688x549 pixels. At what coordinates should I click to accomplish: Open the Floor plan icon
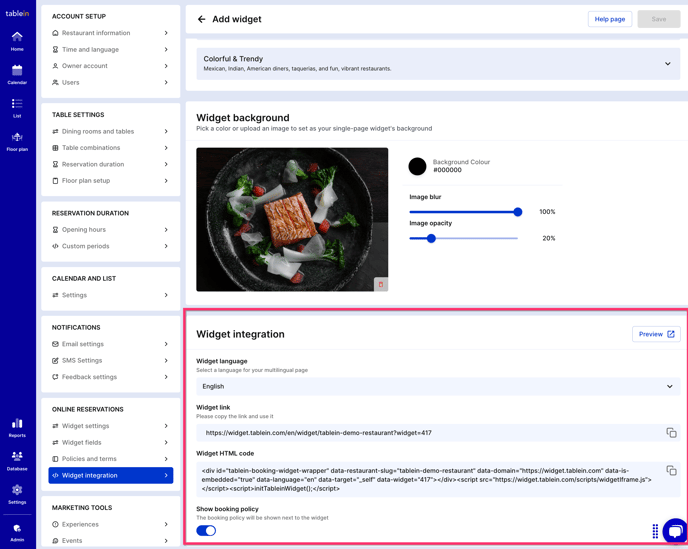17,142
